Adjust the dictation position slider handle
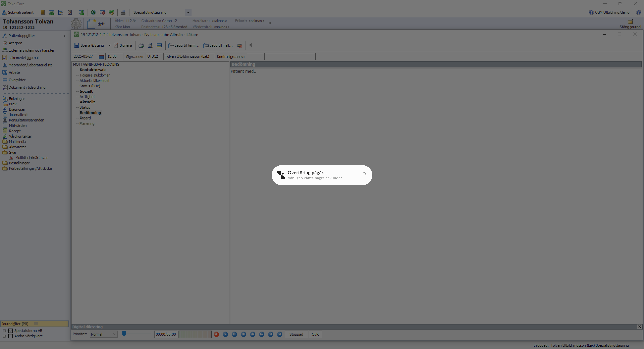 124,334
